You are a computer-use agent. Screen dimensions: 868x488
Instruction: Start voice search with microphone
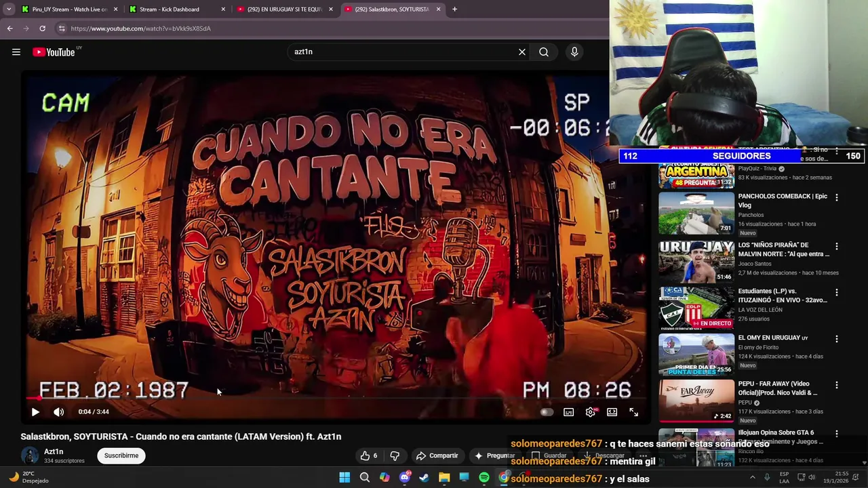coord(574,52)
